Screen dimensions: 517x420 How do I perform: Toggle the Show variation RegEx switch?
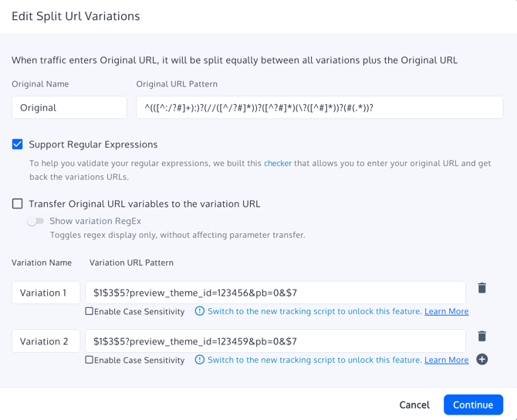[x=35, y=221]
